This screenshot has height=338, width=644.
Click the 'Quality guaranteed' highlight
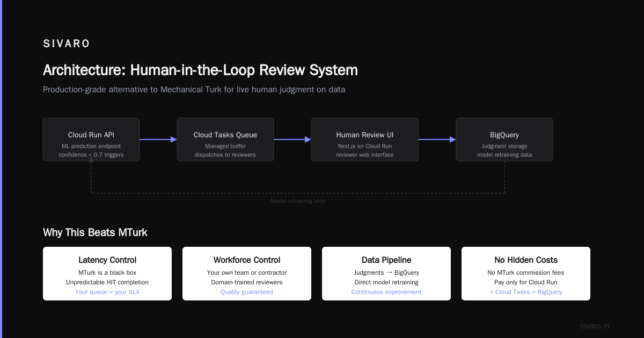tap(247, 292)
